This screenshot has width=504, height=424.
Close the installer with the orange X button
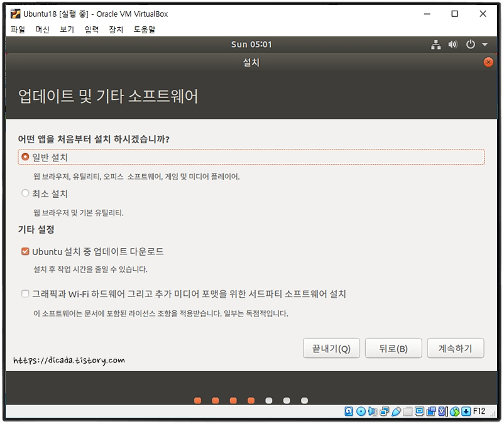pos(488,62)
